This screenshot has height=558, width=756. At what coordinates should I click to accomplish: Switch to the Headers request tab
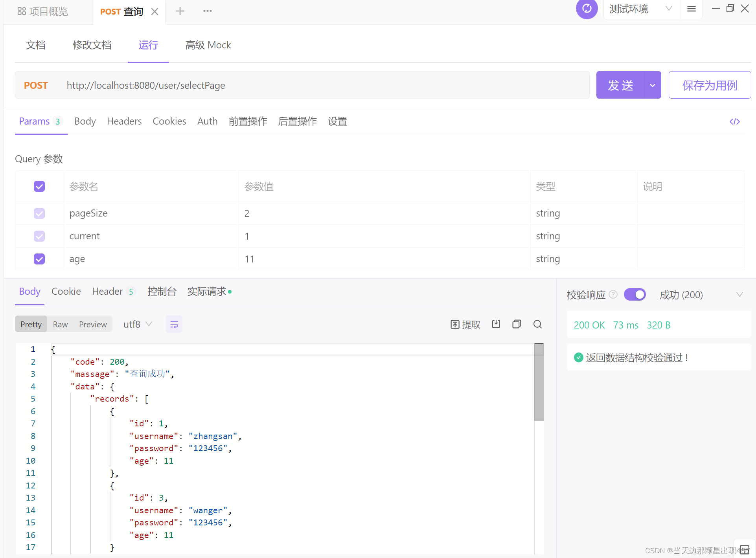click(124, 121)
